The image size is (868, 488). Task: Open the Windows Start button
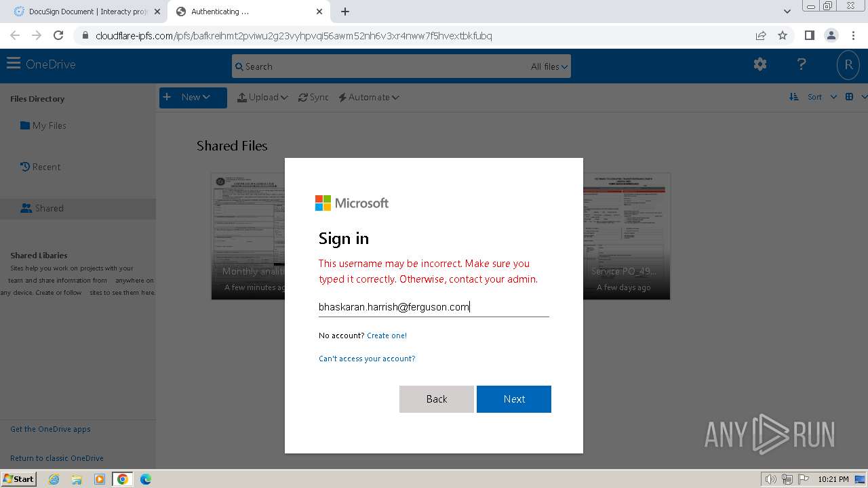click(x=19, y=479)
